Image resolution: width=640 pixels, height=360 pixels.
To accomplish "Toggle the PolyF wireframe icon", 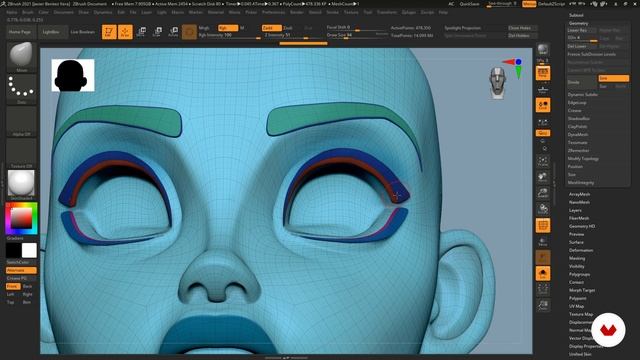I will [542, 225].
